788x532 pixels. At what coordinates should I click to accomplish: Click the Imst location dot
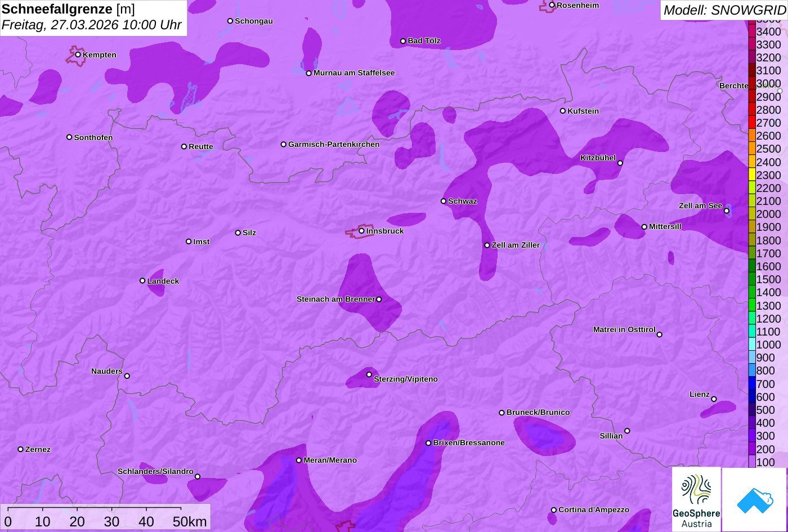click(x=189, y=242)
